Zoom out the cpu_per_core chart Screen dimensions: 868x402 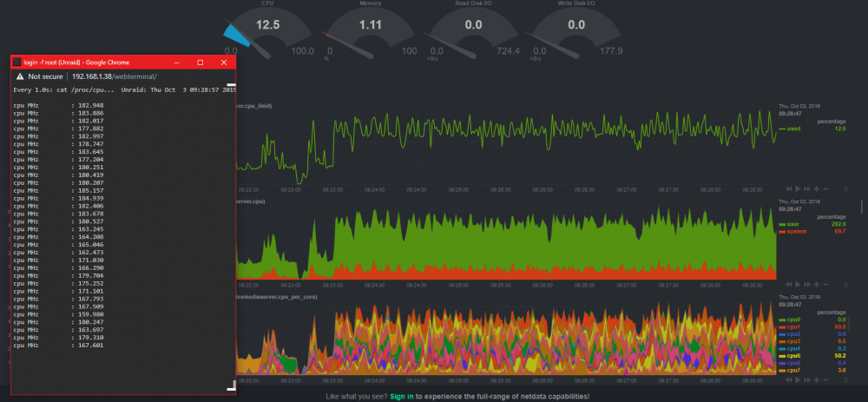pyautogui.click(x=825, y=379)
